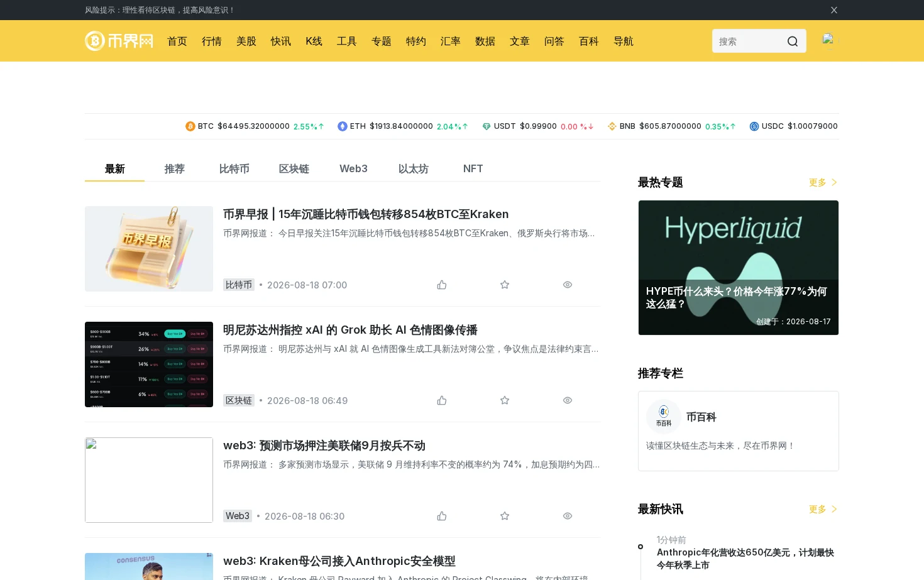
Task: Open K线 in the navigation bar
Action: 314,41
